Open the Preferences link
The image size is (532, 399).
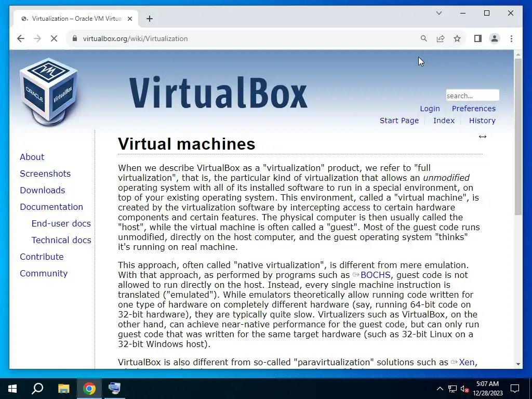point(473,109)
